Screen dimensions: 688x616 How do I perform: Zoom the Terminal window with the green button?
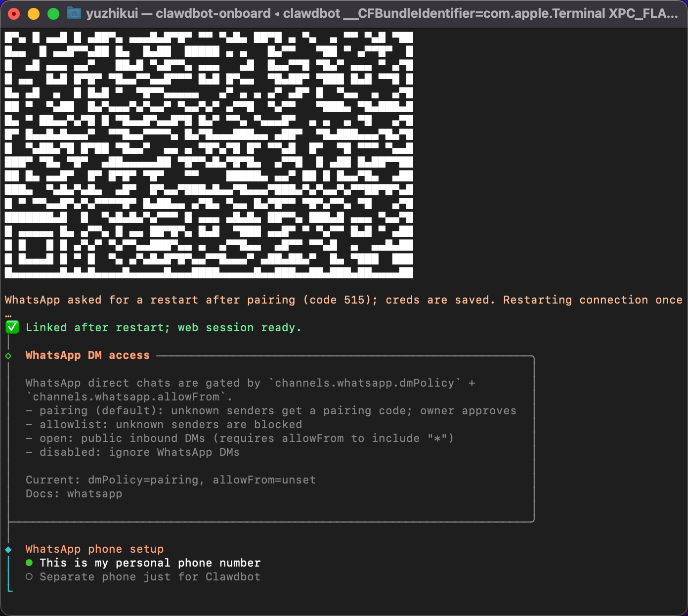point(53,13)
